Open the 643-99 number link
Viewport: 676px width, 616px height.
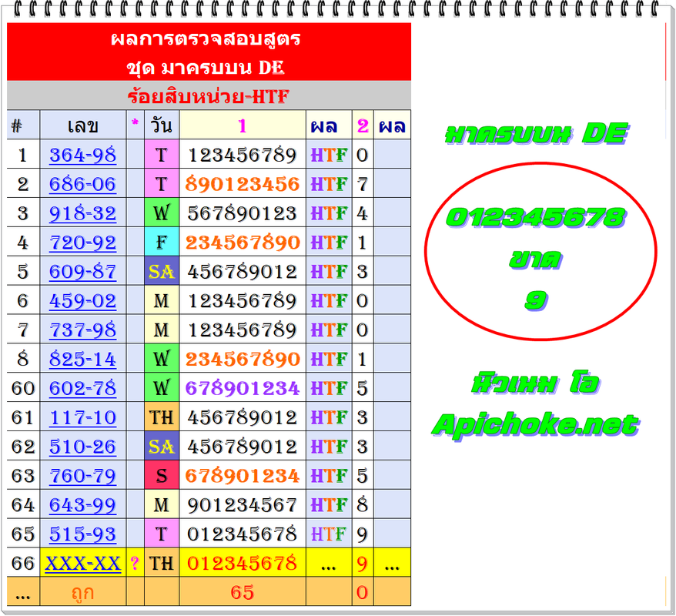[x=83, y=505]
